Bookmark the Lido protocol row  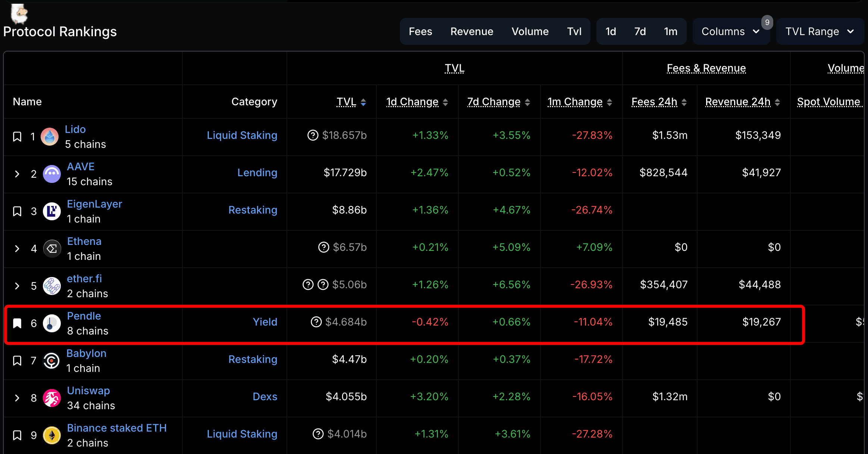pos(17,137)
